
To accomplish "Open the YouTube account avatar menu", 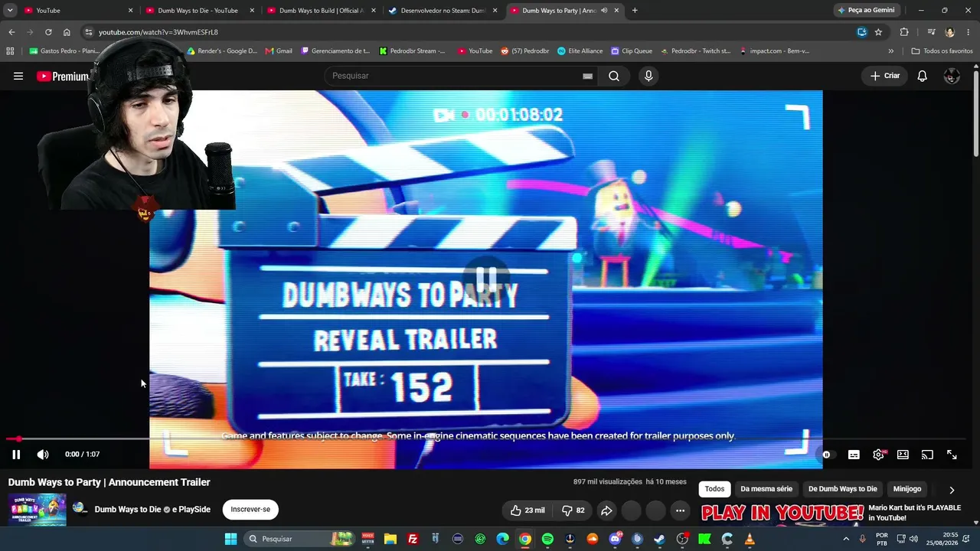I will [x=952, y=76].
